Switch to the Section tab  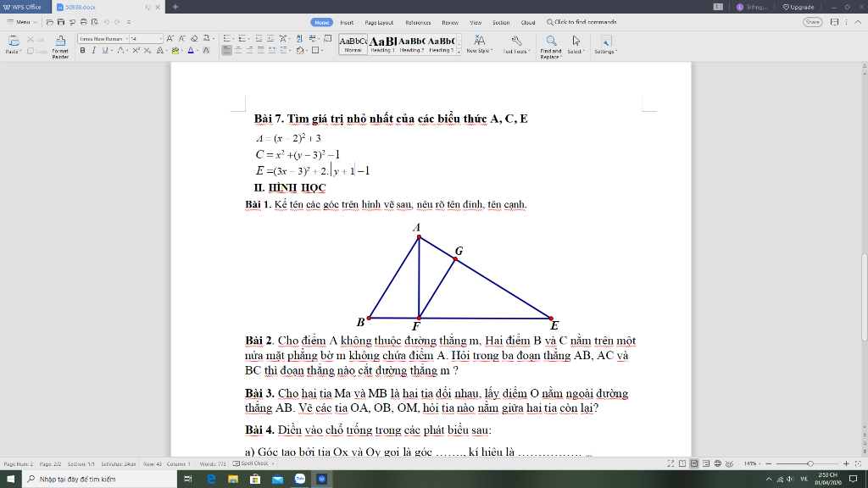[501, 23]
